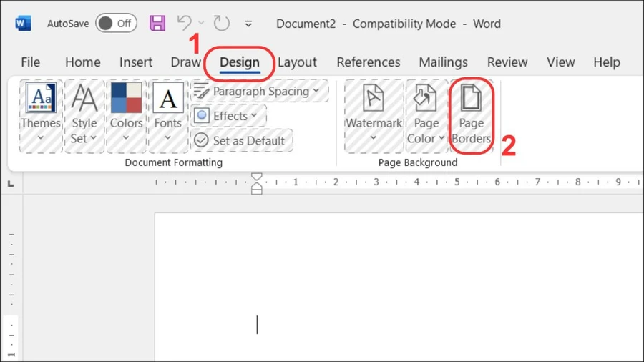Switch to the Home tab
The image size is (644, 362).
(x=82, y=62)
